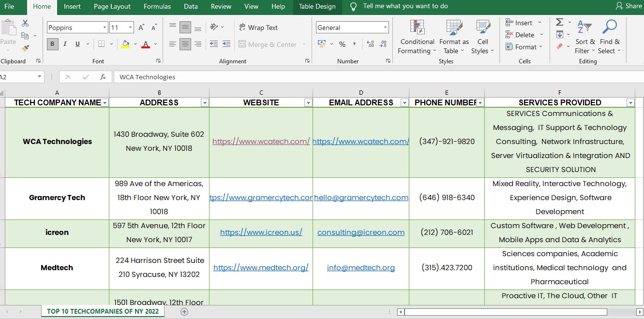Click the Cut scissors icon
This screenshot has width=644, height=319.
click(25, 23)
